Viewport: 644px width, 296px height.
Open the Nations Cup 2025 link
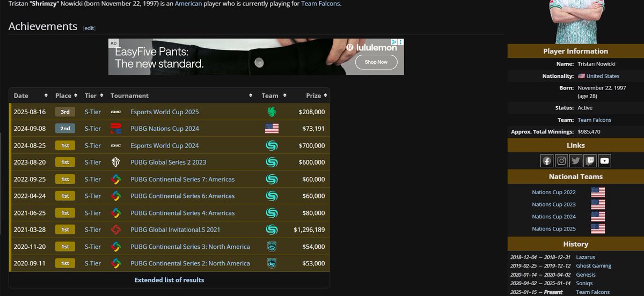click(x=554, y=229)
